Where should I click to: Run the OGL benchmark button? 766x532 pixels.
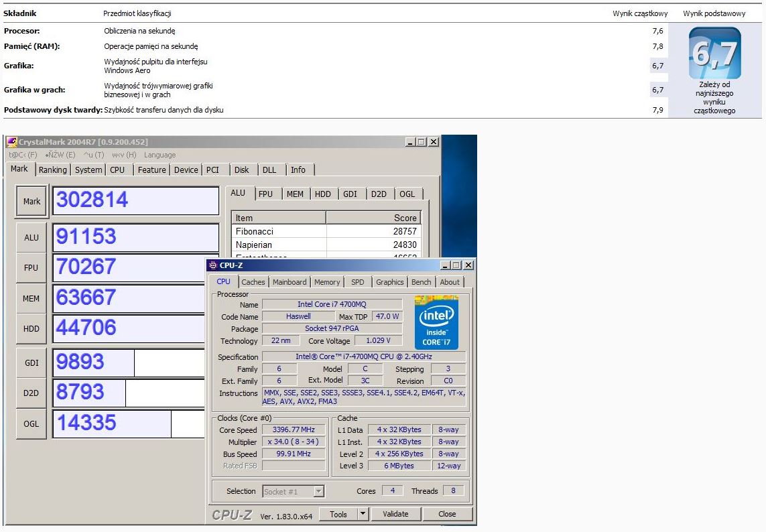click(31, 423)
